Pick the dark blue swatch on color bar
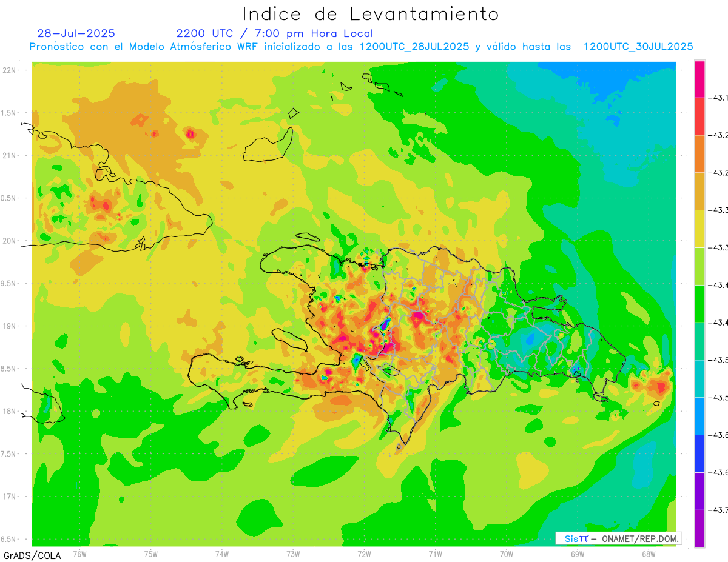The width and height of the screenshot is (728, 562). pos(699,453)
